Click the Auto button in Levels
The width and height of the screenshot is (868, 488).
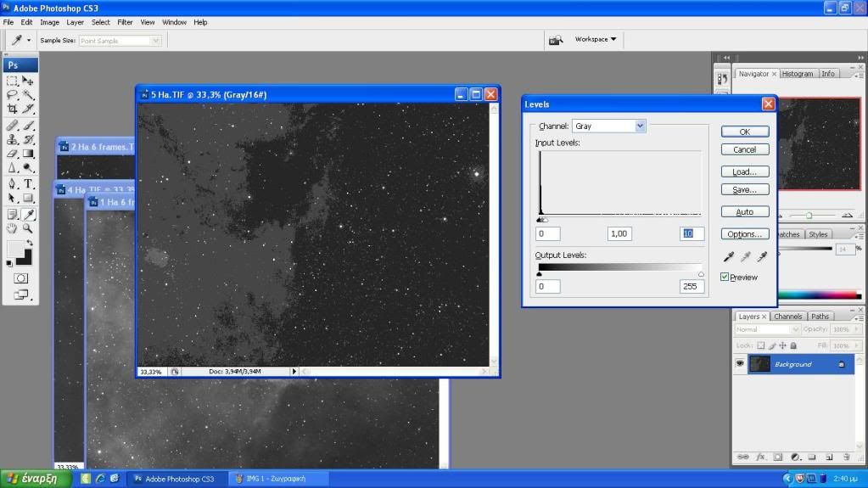744,212
